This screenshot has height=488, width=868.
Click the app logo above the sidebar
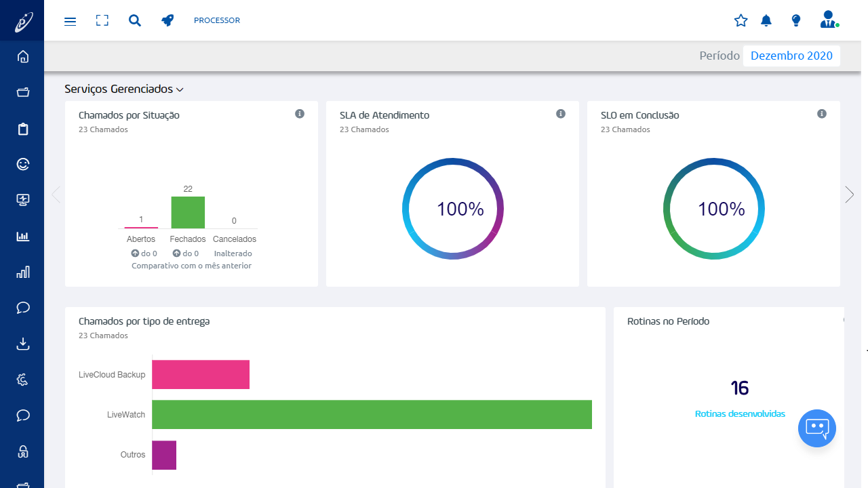click(x=22, y=22)
